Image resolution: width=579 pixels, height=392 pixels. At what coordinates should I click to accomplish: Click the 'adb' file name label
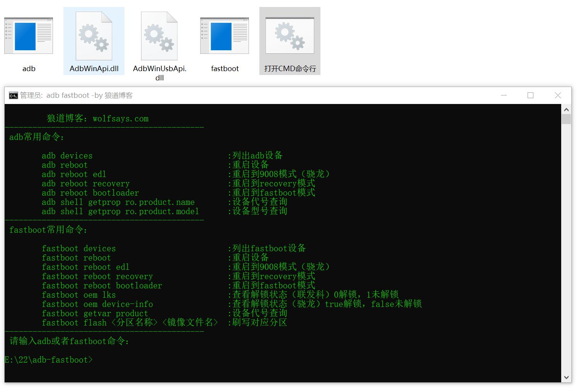click(x=29, y=69)
